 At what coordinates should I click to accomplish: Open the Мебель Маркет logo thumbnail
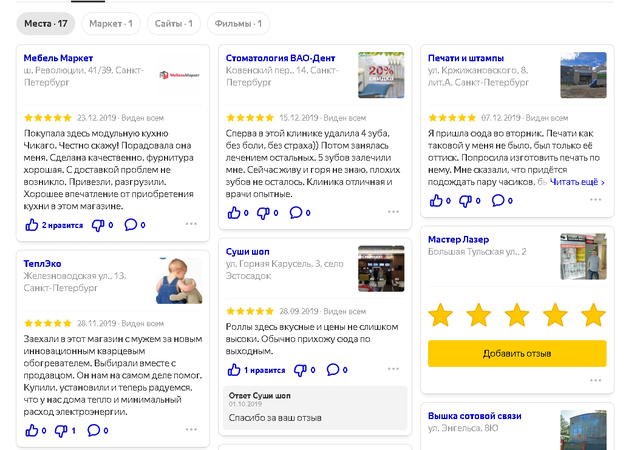[x=179, y=75]
